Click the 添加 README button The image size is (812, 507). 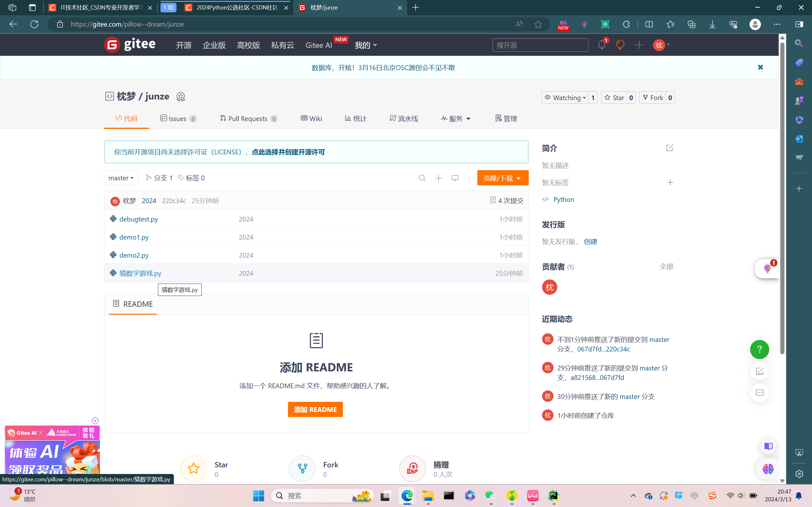[315, 409]
